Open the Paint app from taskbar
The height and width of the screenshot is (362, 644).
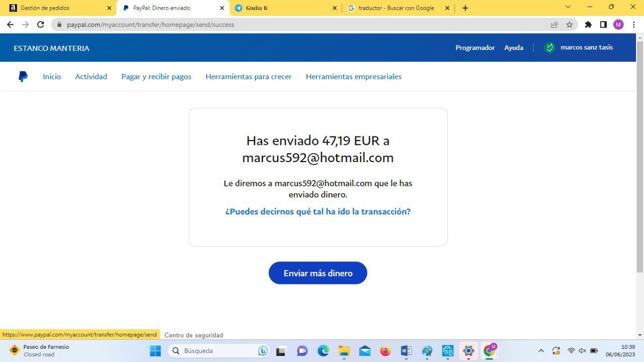tap(427, 351)
